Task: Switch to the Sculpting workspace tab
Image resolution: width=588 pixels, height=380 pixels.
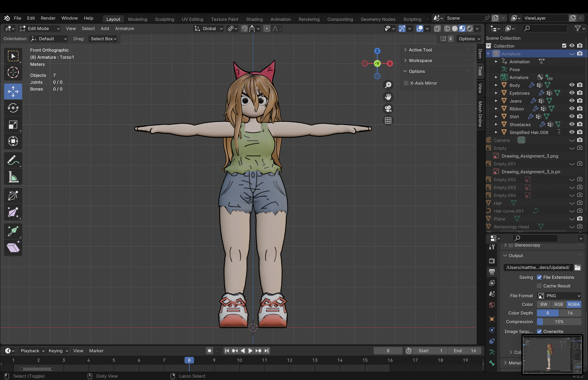Action: [164, 19]
